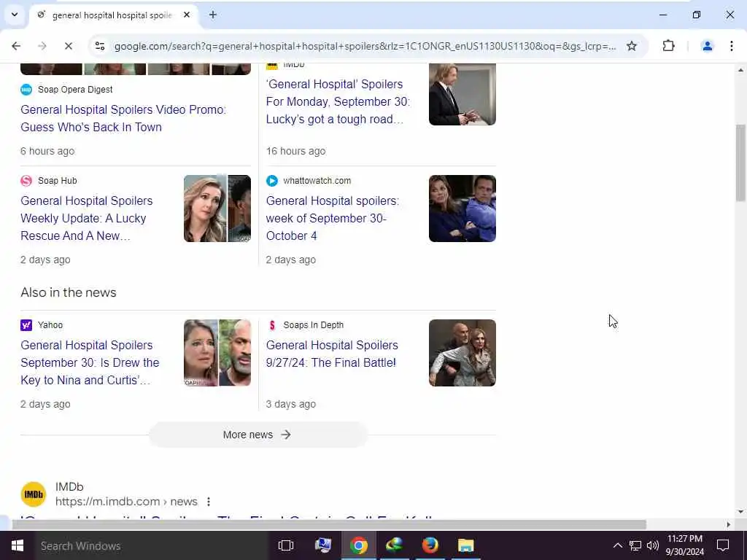The image size is (747, 560).
Task: Click the IMDb logo in search result
Action: tap(34, 494)
